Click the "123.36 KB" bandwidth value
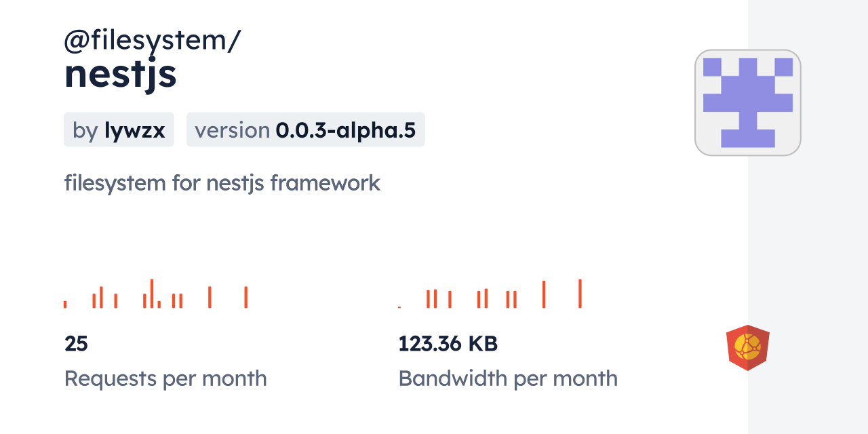Viewport: 868px width, 434px height. coord(448,344)
